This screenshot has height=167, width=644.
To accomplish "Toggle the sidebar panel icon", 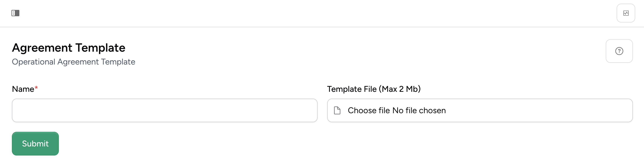I will [x=15, y=13].
